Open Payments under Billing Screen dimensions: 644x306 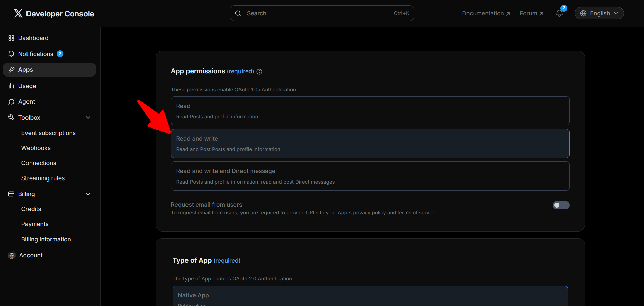point(35,224)
